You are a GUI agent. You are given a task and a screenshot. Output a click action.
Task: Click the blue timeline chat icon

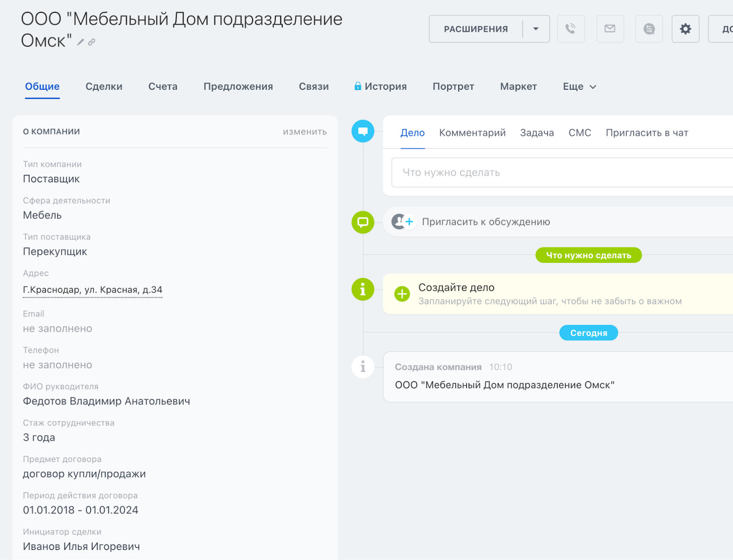[363, 131]
